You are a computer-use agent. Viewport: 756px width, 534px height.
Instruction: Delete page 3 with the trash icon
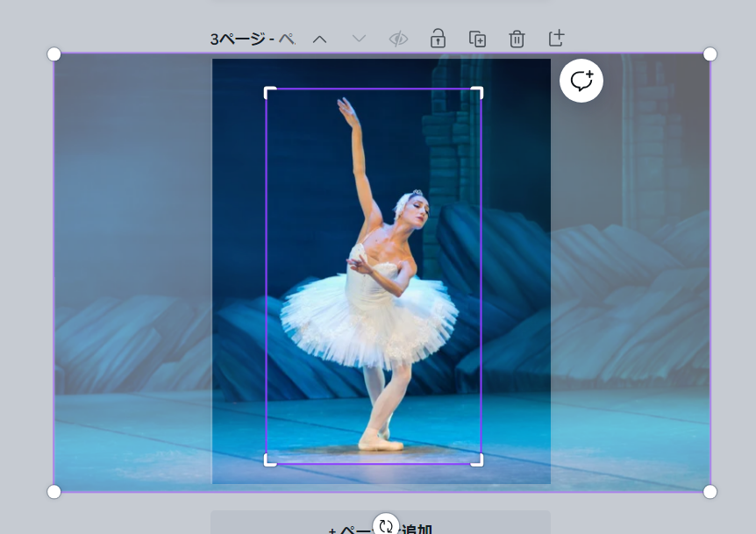coord(517,39)
